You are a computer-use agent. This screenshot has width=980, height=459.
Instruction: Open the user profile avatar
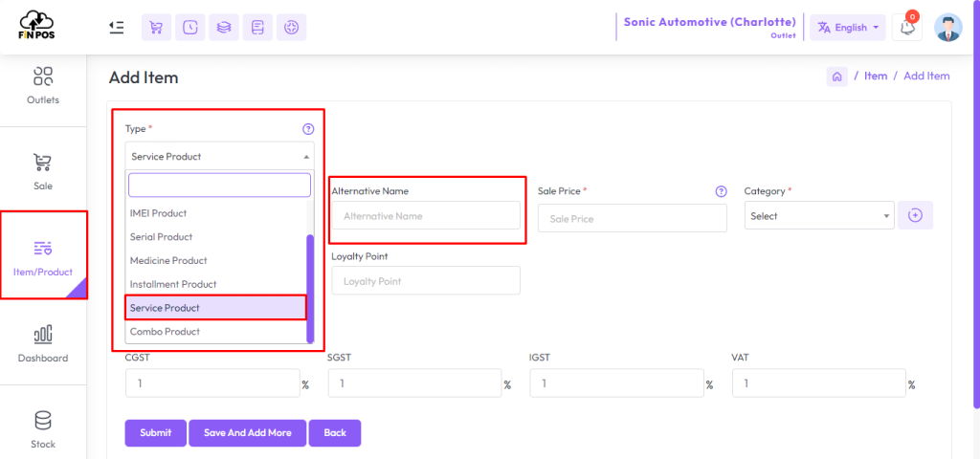[948, 28]
